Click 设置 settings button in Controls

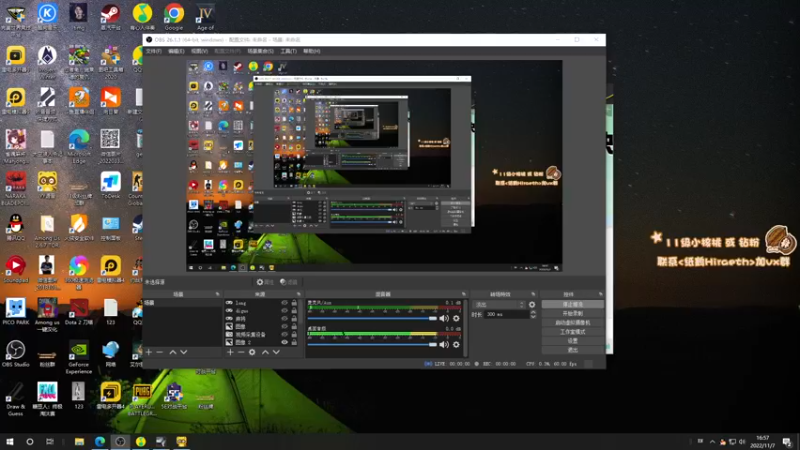click(572, 341)
